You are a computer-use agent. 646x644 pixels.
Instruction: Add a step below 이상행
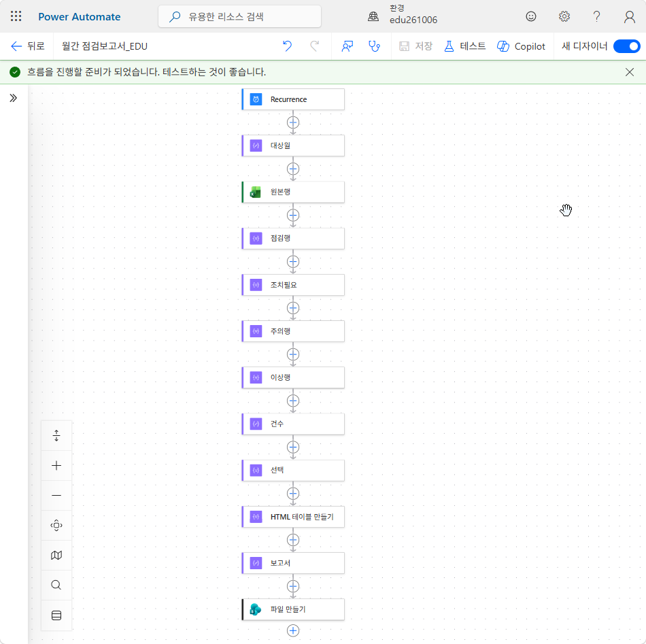tap(293, 401)
